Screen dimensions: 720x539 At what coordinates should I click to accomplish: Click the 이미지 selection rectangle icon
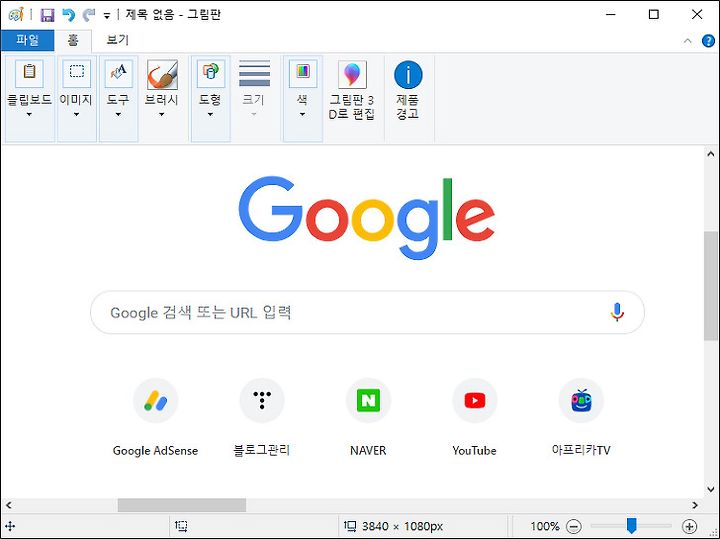(x=77, y=73)
